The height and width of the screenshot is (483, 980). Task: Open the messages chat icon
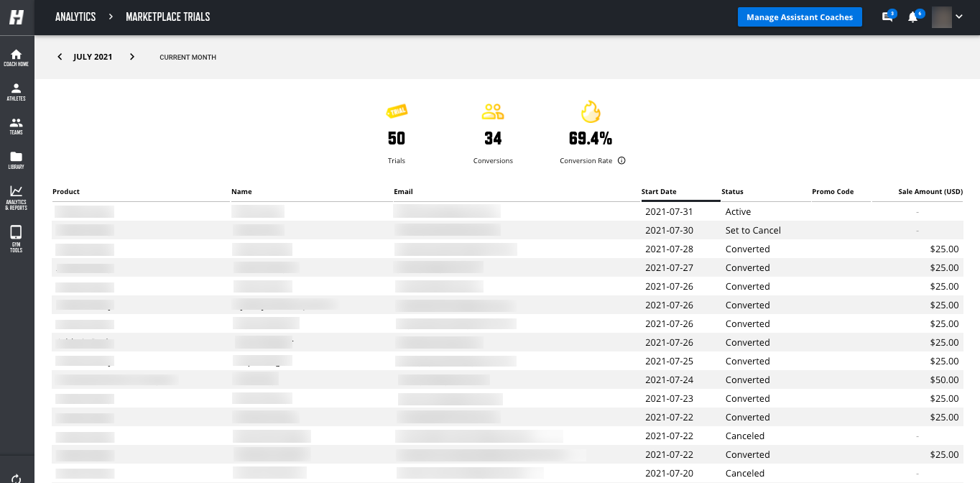(x=888, y=17)
